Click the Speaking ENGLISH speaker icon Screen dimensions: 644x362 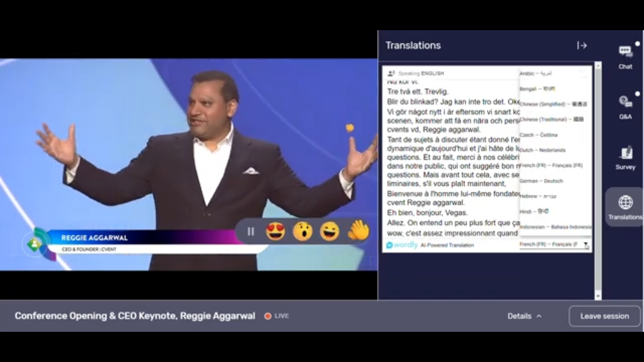(x=391, y=73)
